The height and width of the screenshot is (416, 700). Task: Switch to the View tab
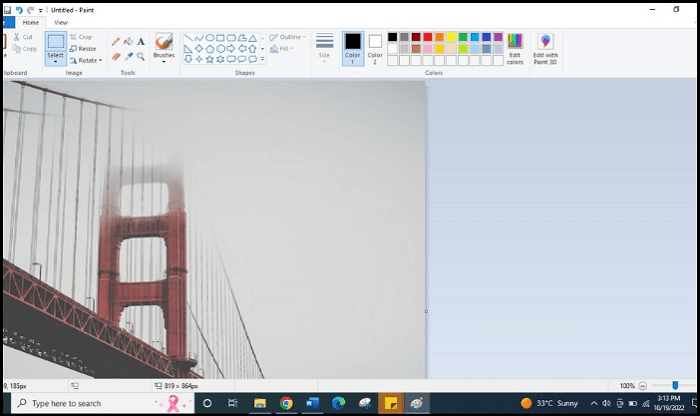pyautogui.click(x=61, y=22)
